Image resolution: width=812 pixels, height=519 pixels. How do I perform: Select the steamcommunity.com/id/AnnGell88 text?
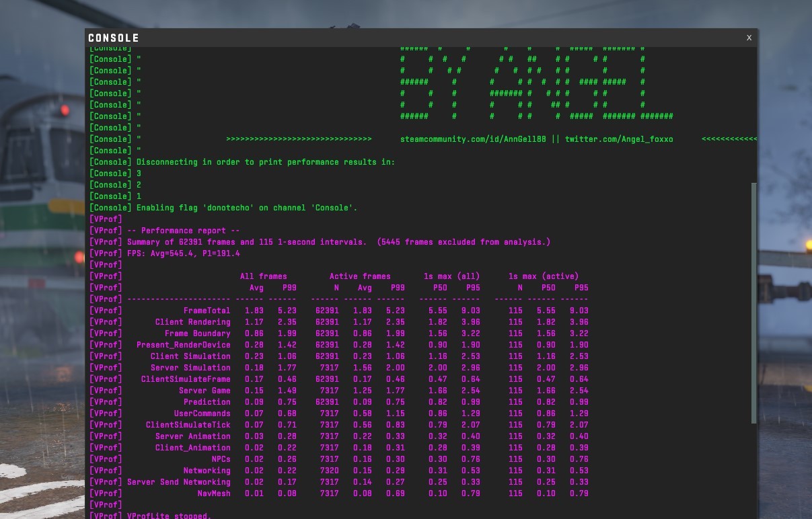pyautogui.click(x=474, y=139)
